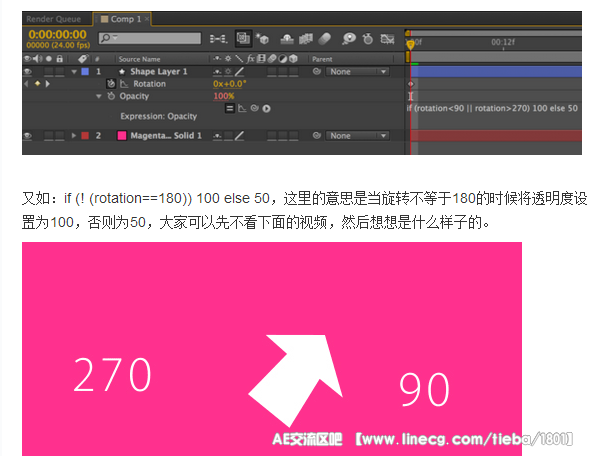This screenshot has height=456, width=608.
Task: Click the timeline search field
Action: pos(150,38)
